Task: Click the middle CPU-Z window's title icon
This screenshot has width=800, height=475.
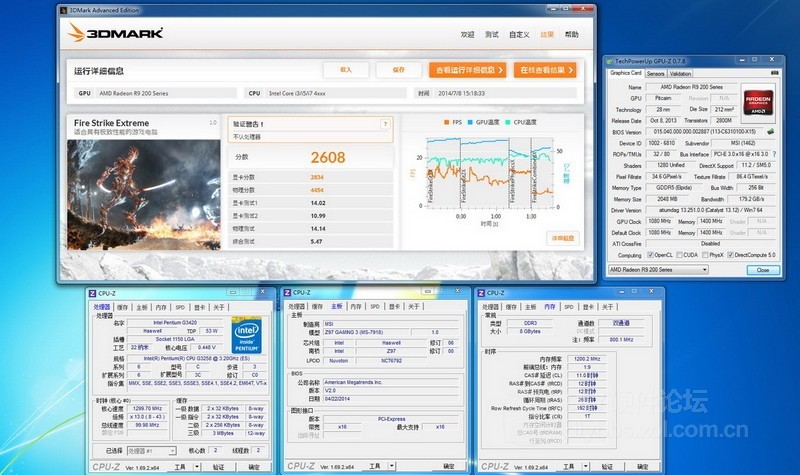Action: [287, 292]
